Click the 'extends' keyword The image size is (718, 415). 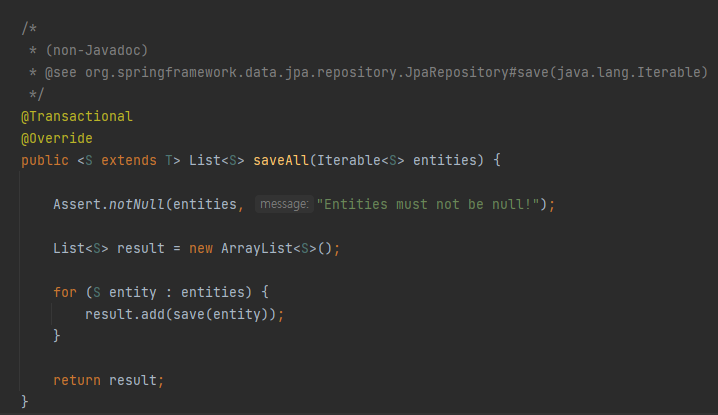[129, 160]
